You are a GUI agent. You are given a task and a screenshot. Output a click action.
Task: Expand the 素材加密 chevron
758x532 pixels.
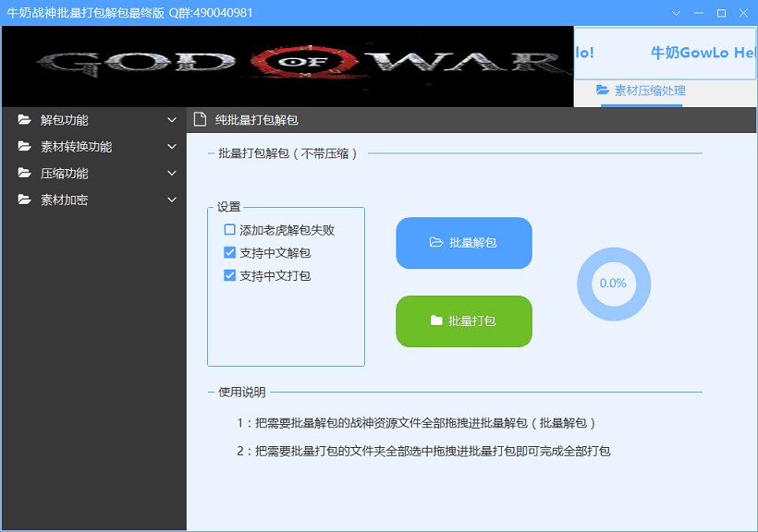coord(172,199)
